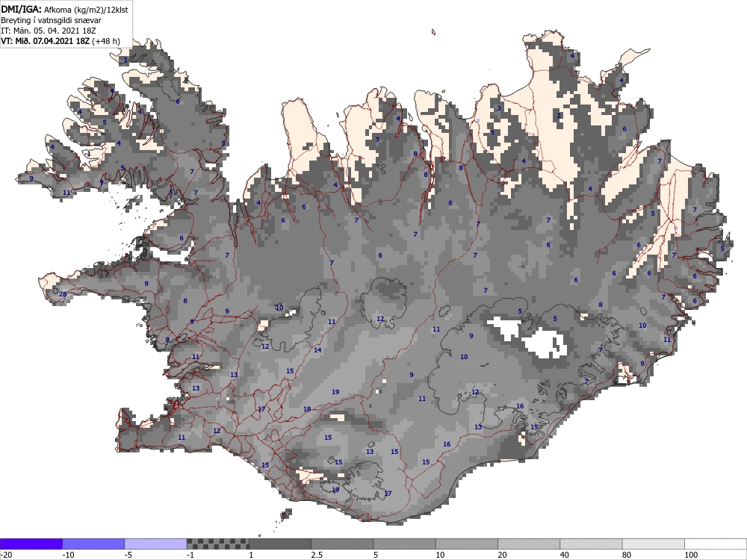747x560 pixels.
Task: Click the '14' map value in the southwest highlands
Action: point(317,350)
